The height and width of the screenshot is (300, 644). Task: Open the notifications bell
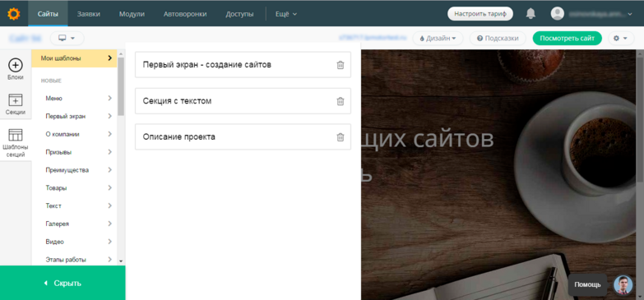point(530,13)
